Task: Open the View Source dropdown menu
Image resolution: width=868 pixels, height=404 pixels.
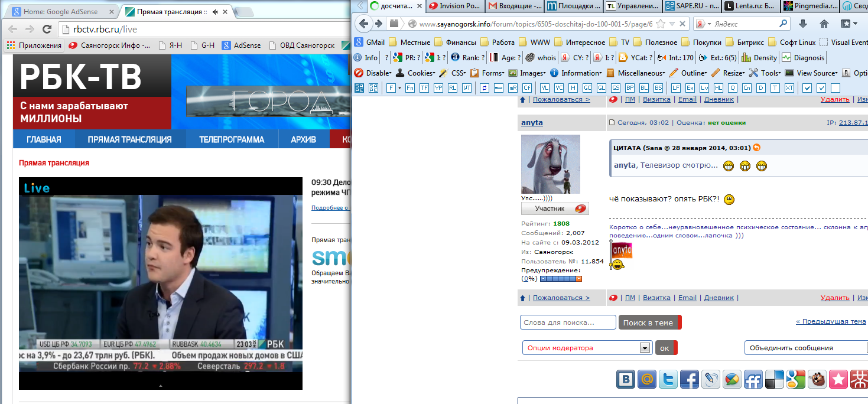Action: (811, 73)
